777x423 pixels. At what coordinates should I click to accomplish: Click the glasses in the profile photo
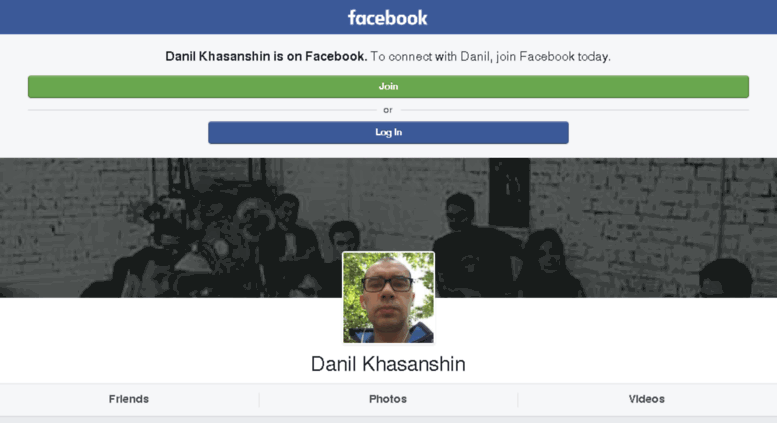click(x=388, y=284)
